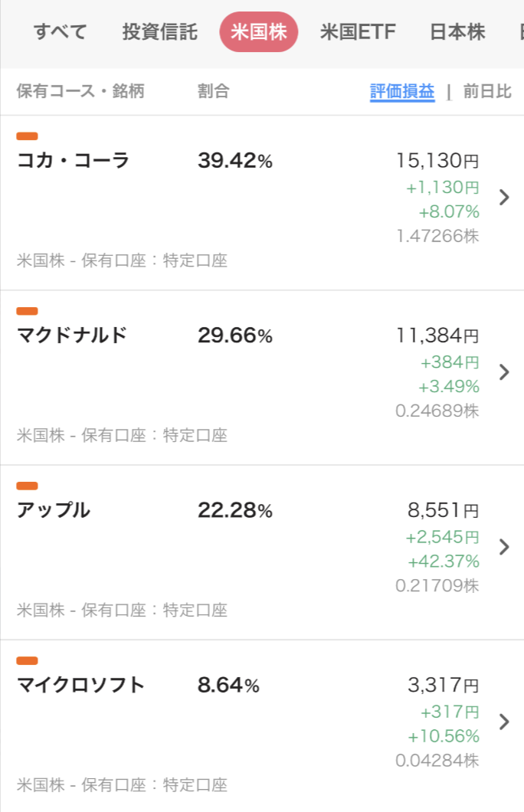Open アップル holding chevron arrow
The width and height of the screenshot is (524, 812).
503,547
